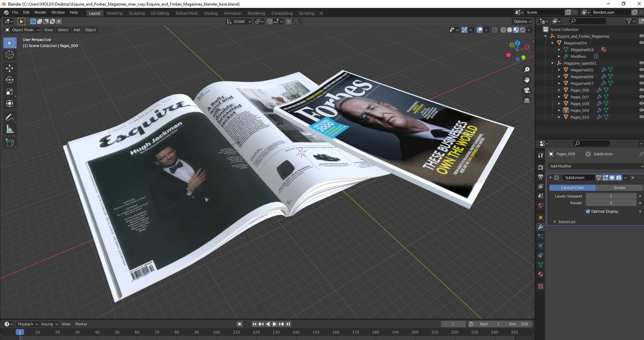Switch to the UV Editing workspace tab

pos(160,13)
